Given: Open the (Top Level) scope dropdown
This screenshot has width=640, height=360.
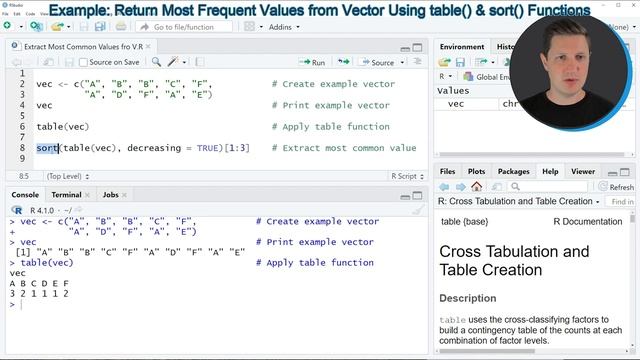Looking at the screenshot, I should 68,176.
